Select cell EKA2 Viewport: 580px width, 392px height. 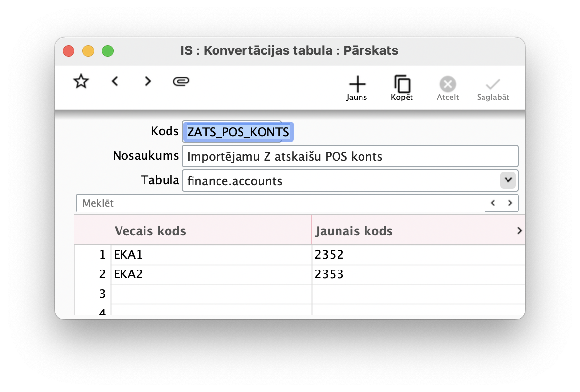click(x=211, y=274)
